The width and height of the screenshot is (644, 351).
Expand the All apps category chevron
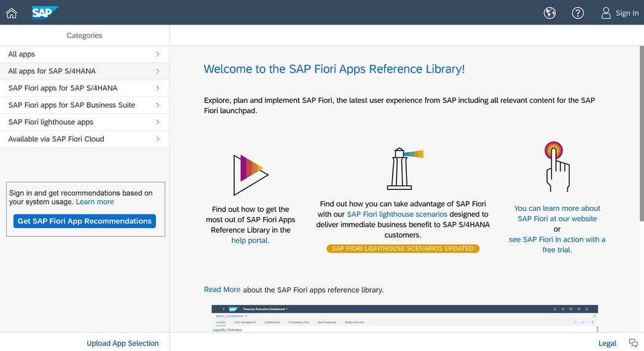[157, 54]
